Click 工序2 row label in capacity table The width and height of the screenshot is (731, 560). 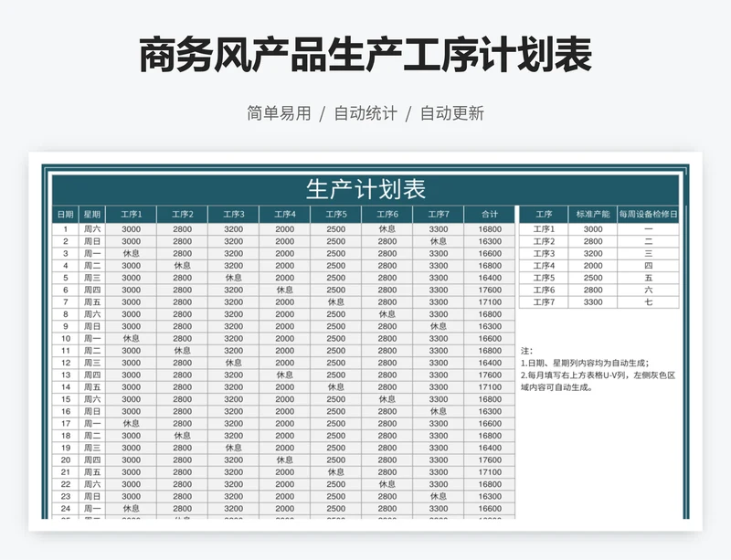(544, 241)
